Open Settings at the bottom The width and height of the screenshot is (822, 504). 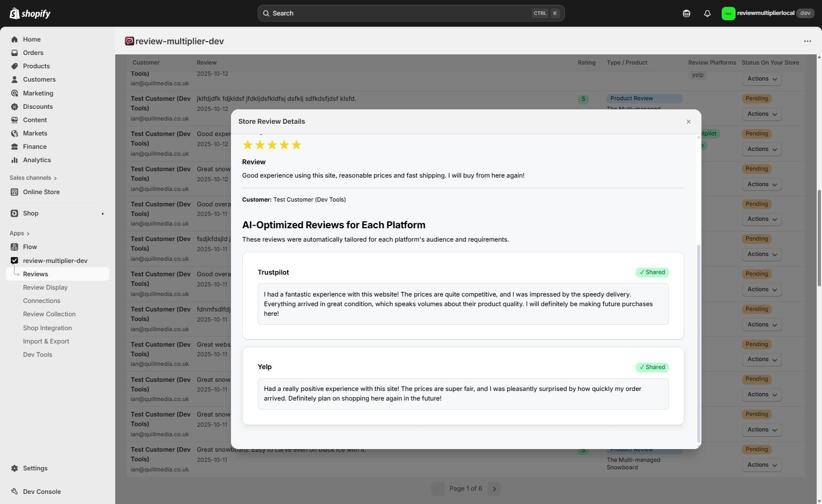(x=35, y=468)
